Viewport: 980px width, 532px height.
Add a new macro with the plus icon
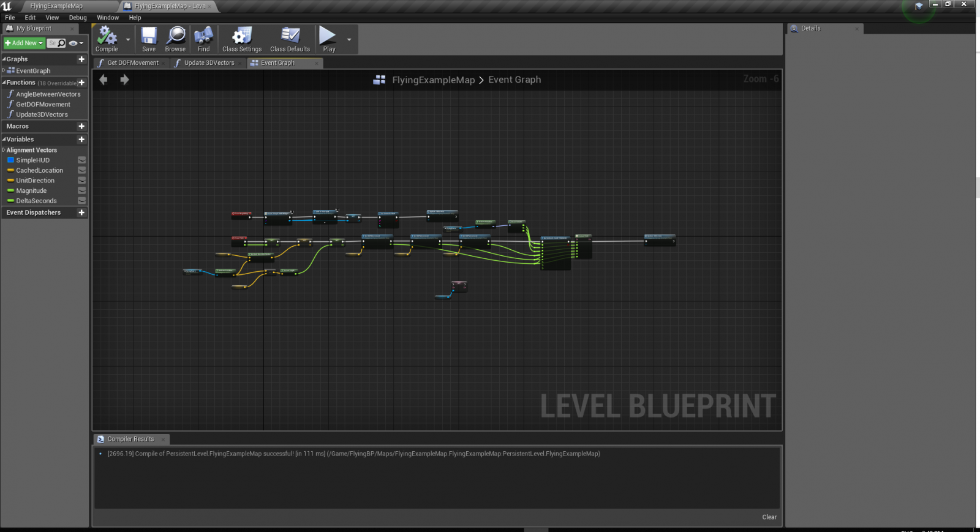[81, 126]
